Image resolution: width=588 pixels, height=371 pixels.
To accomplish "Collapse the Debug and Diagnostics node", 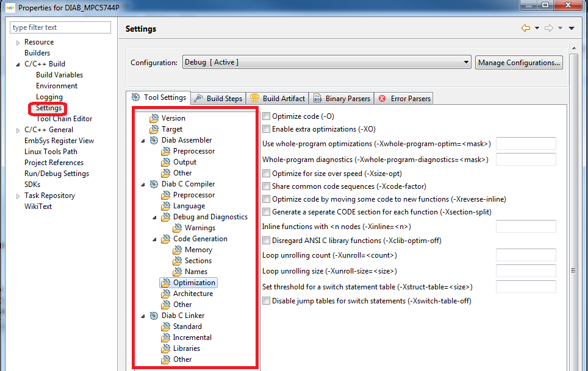I will tap(154, 217).
